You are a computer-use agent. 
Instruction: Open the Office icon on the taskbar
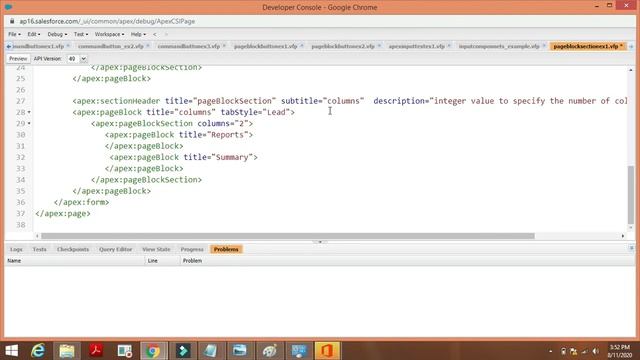point(327,351)
